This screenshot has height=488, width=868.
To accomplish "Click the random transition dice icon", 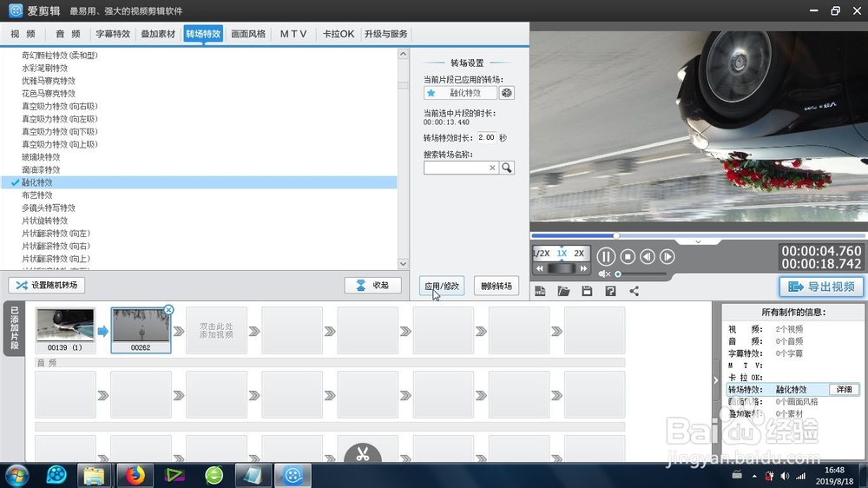I will (x=507, y=93).
